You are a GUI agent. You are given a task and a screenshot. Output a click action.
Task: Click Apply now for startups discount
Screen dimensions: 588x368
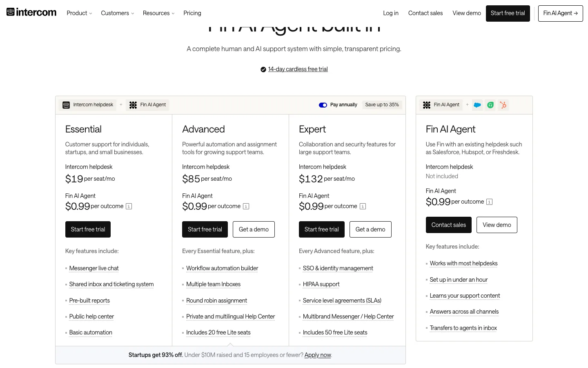pos(318,355)
